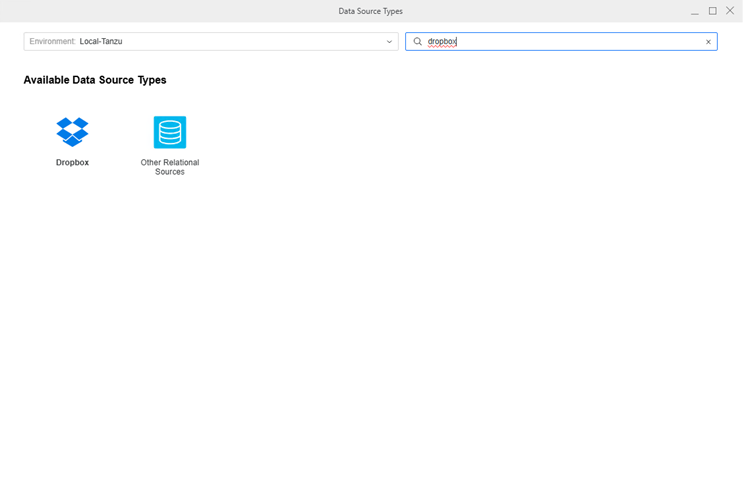Close the Data Source Types window

point(730,11)
